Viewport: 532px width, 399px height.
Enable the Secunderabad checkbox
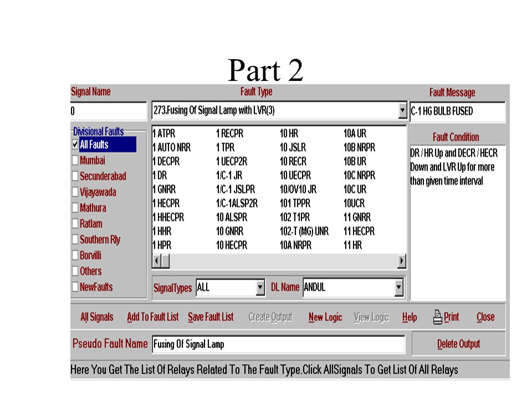tap(75, 176)
